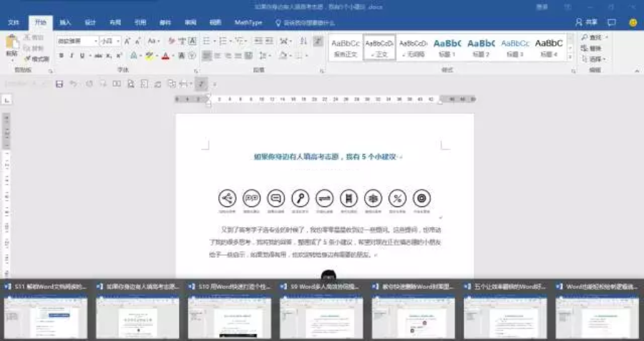Apply strikethrough abc formatting
The height and width of the screenshot is (341, 644).
pyautogui.click(x=98, y=56)
